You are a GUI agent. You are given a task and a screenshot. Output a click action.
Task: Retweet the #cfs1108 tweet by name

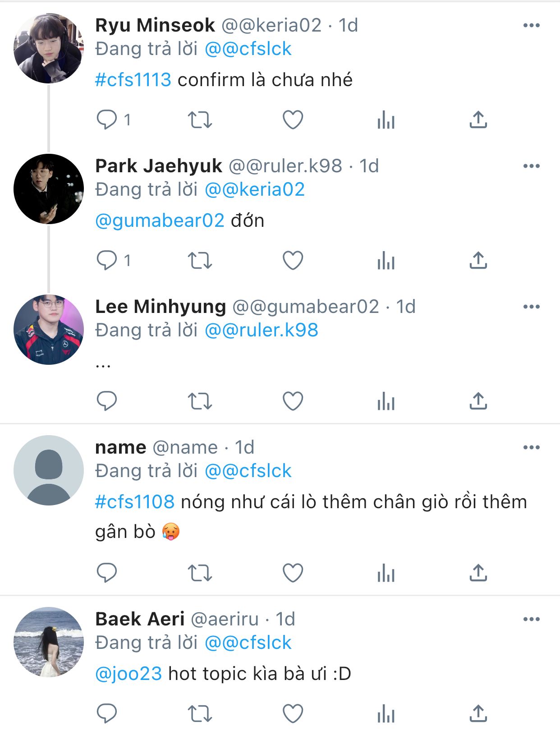(200, 573)
